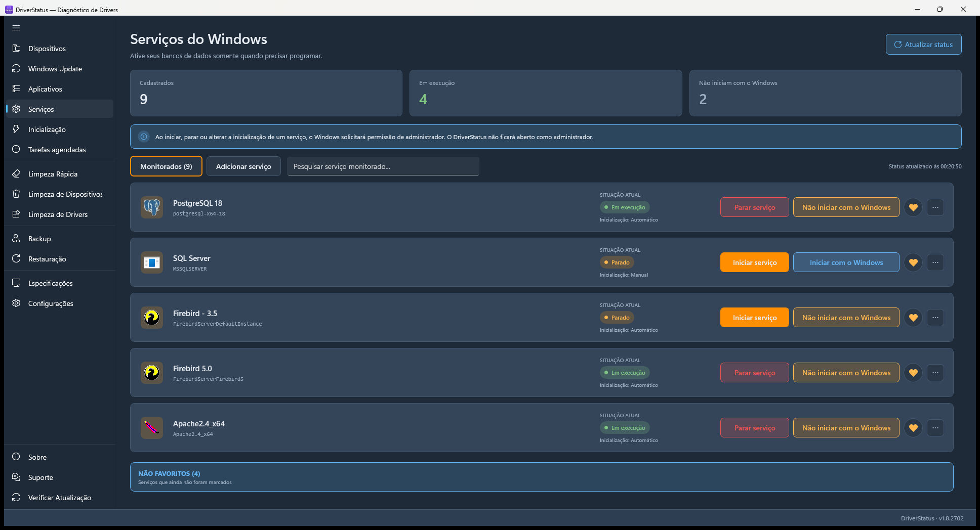Open more options for SQL Server
Screen dimensions: 980x530
click(935, 262)
